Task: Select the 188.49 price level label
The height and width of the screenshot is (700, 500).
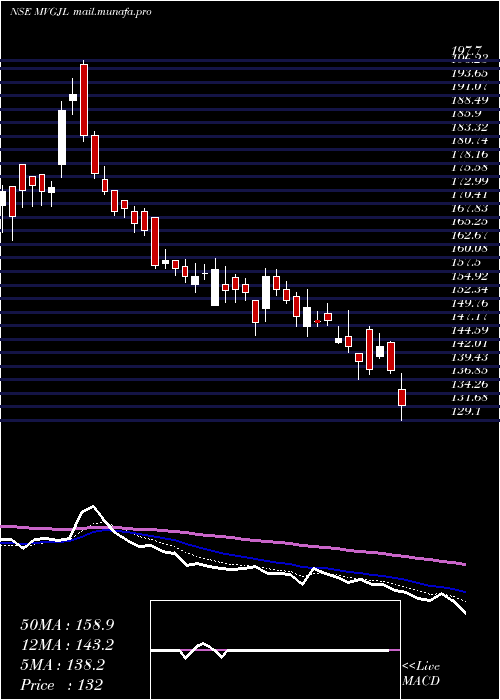Action: pos(469,100)
